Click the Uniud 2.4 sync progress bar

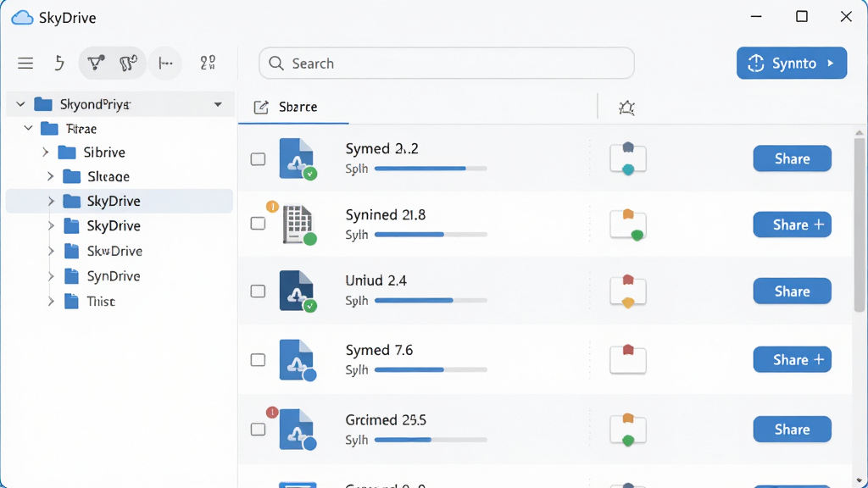(431, 301)
